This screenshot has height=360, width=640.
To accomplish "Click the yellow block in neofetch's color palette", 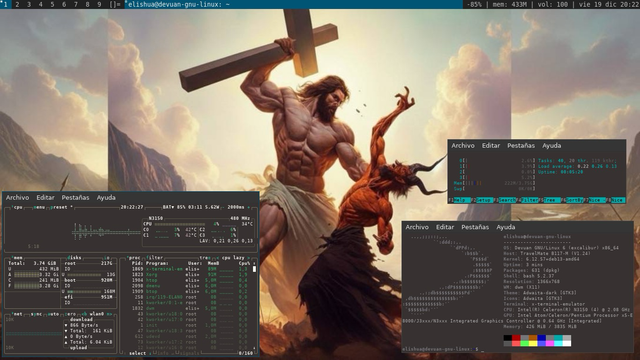I will coord(533,343).
